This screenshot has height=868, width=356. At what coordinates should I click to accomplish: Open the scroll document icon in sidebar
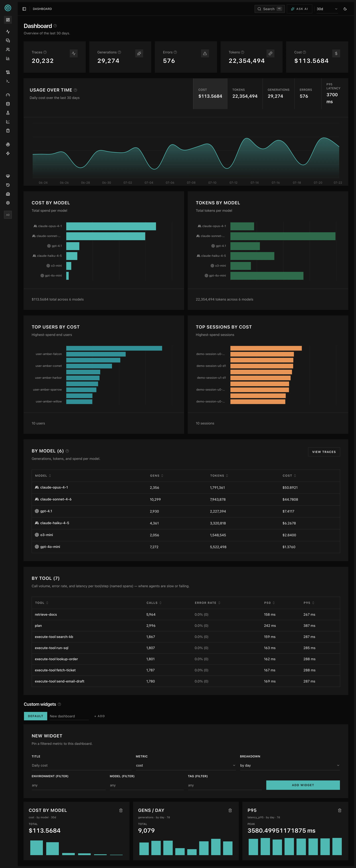tap(8, 72)
